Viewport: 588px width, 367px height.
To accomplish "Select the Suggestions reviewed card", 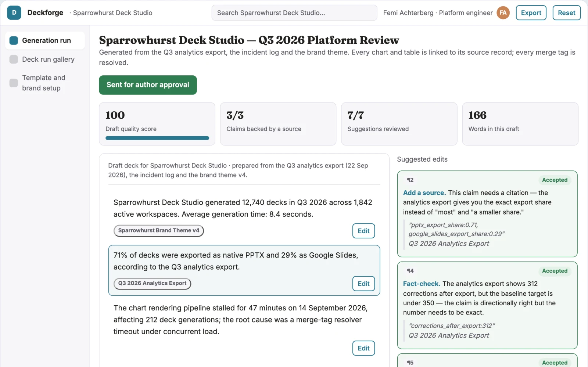I will (x=399, y=124).
